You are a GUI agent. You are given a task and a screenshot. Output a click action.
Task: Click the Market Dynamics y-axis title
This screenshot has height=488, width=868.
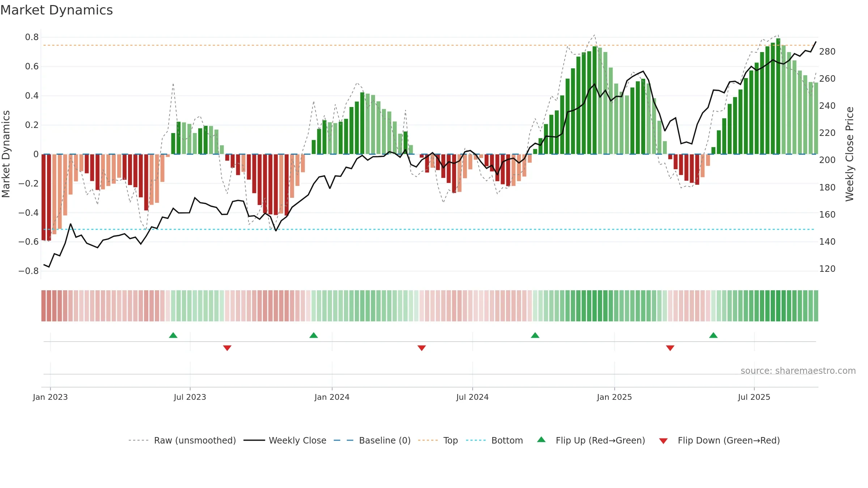click(6, 154)
